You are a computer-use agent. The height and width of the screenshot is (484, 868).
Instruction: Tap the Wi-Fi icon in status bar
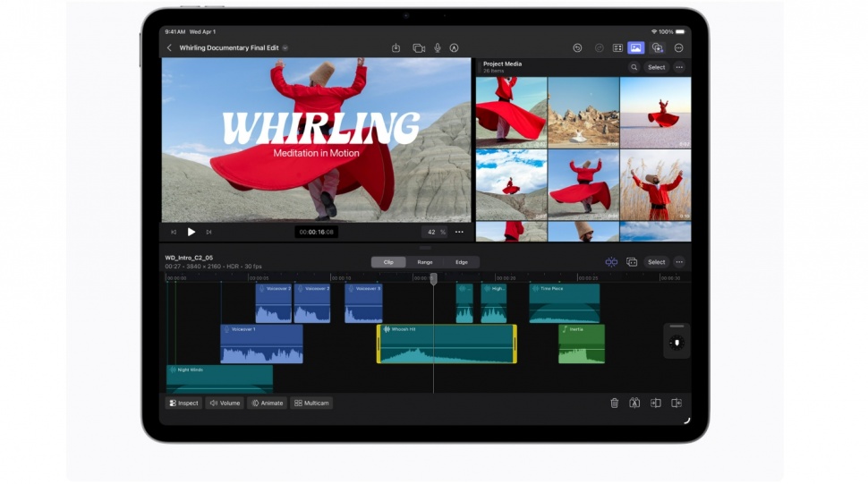654,32
